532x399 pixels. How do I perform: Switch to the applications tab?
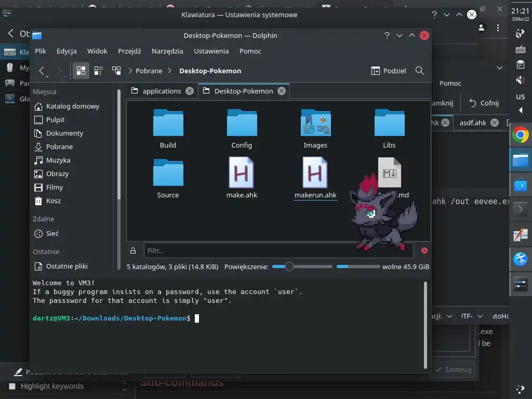tap(162, 91)
